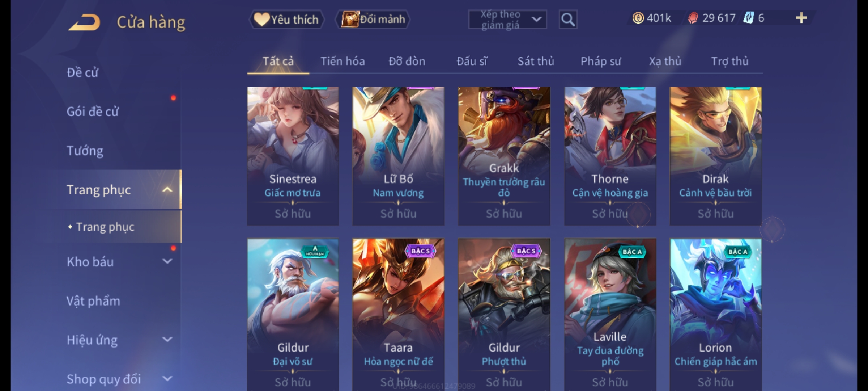Expand the Hiệu ứng sidebar section
Viewport: 868px width, 391px height.
(167, 340)
